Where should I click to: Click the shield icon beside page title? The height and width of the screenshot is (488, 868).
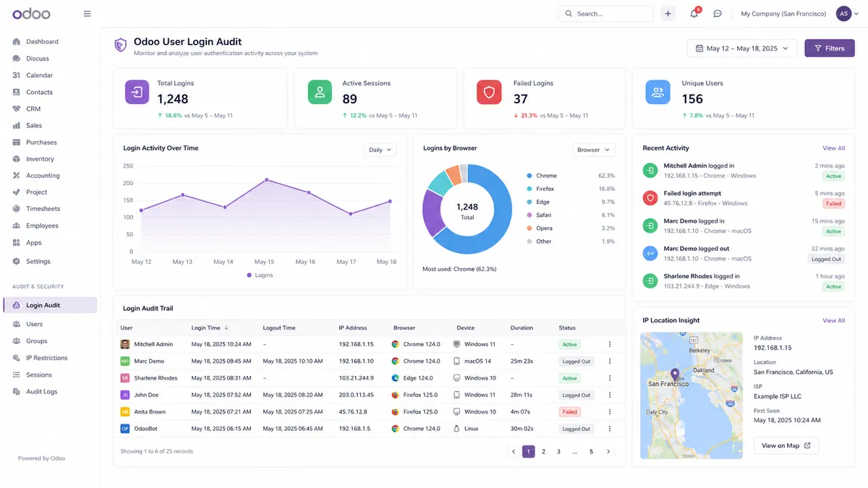121,46
